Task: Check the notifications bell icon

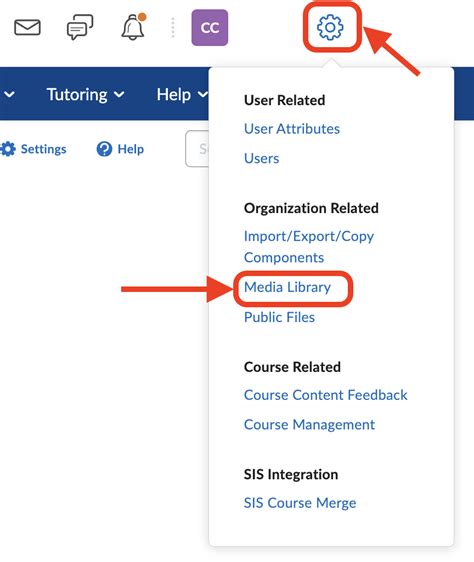Action: point(133,27)
